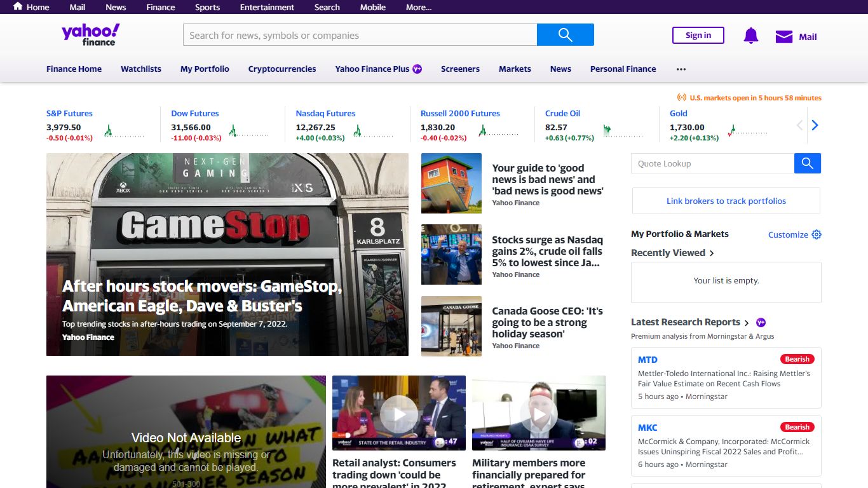
Task: Open Mail via the envelope icon
Action: pyautogui.click(x=784, y=37)
